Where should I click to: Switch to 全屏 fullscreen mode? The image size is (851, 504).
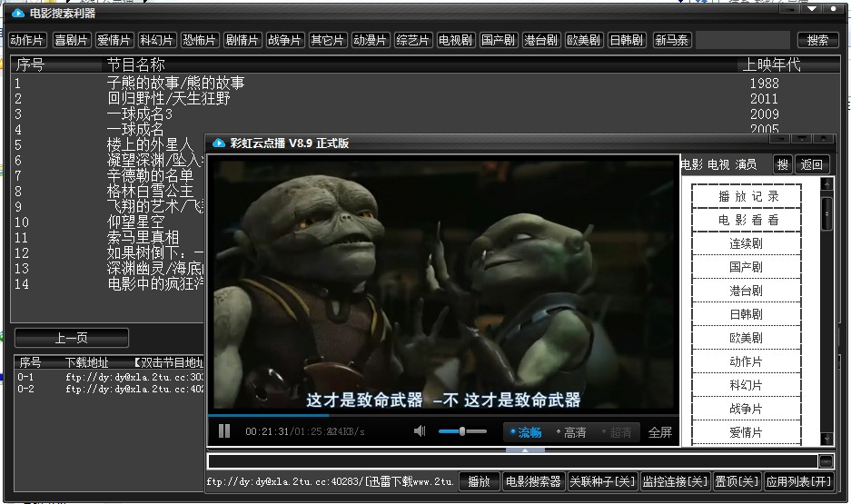pos(660,432)
